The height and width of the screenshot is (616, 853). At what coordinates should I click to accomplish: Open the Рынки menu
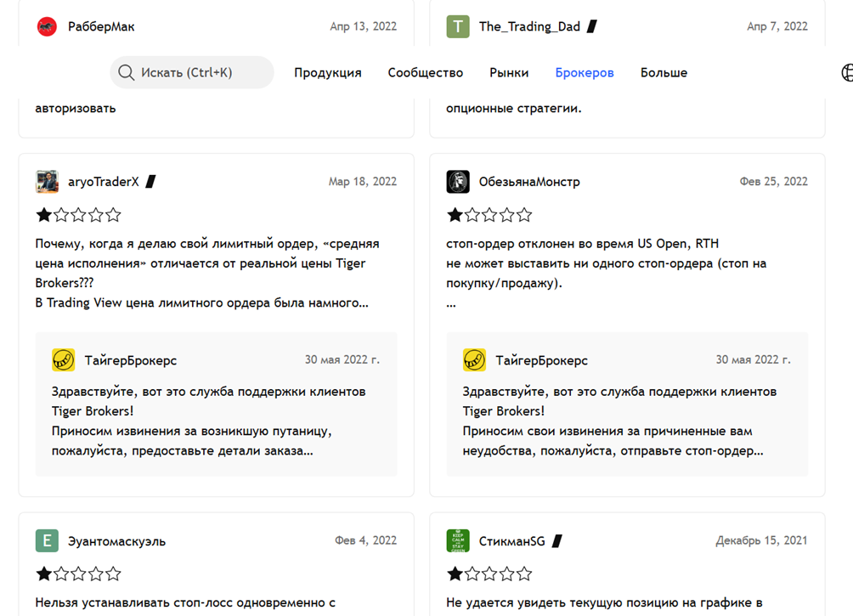tap(509, 73)
